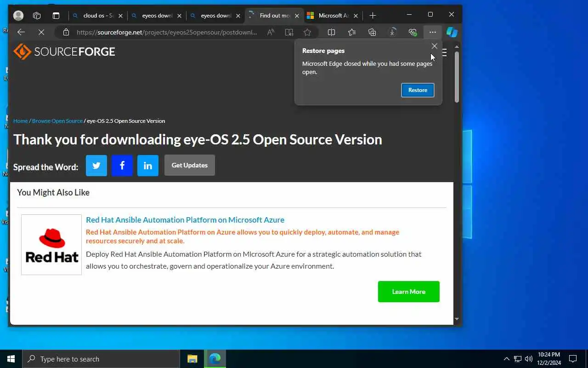Click the Get Updates button

click(190, 166)
